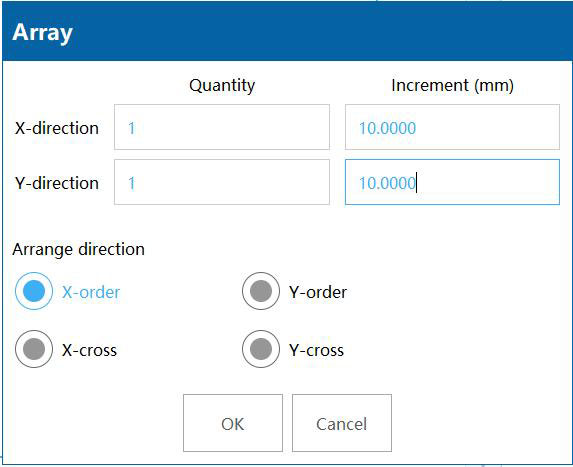Click the Y-direction Increment field showing 10.0000
Image resolution: width=573 pixels, height=467 pixels.
click(x=452, y=182)
